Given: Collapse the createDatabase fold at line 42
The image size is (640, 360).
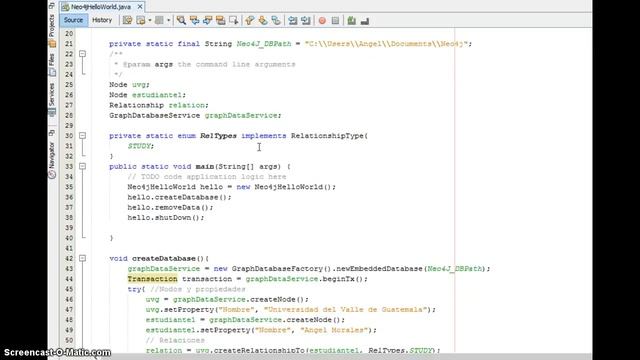Looking at the screenshot, I should click(82, 258).
